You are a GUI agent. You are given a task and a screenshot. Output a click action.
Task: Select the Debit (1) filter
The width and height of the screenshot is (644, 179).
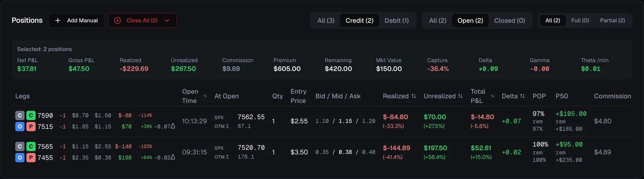[x=396, y=21]
